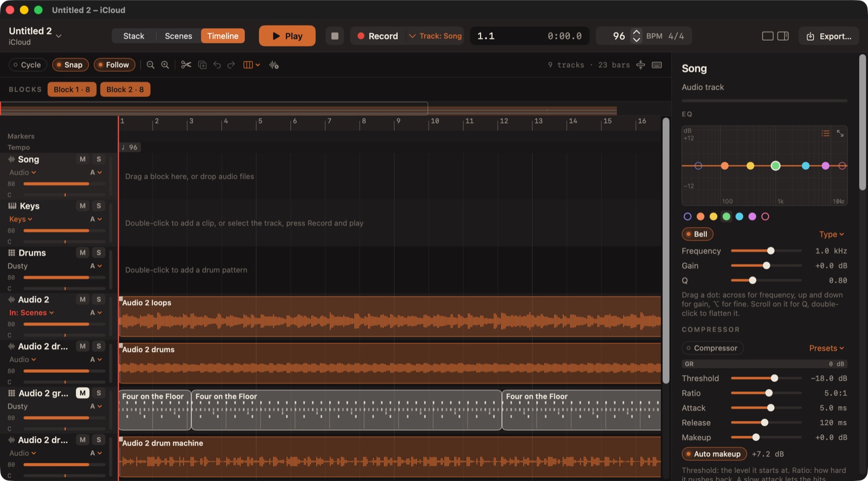This screenshot has width=868, height=481.
Task: Select the Audio 2 loops clip
Action: coord(390,317)
